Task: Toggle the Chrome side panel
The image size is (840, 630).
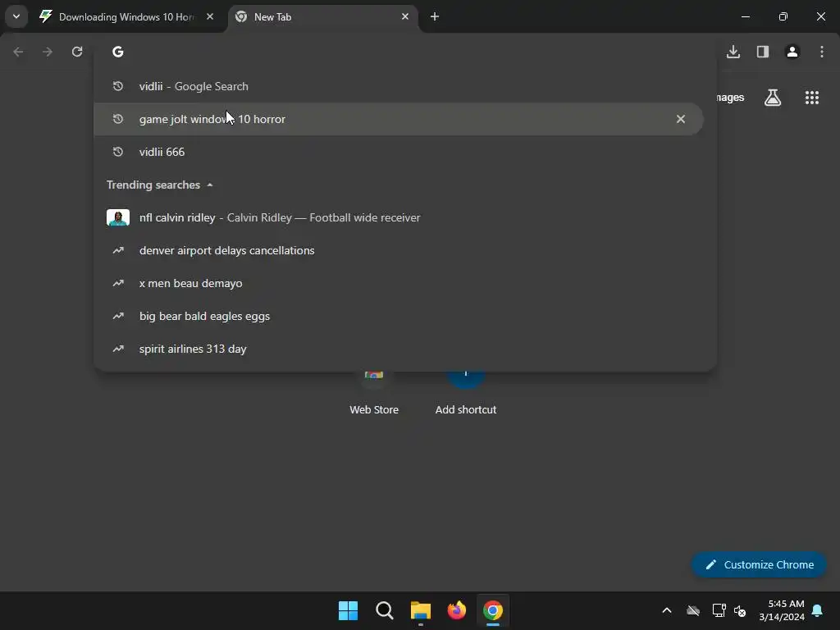Action: pos(763,52)
